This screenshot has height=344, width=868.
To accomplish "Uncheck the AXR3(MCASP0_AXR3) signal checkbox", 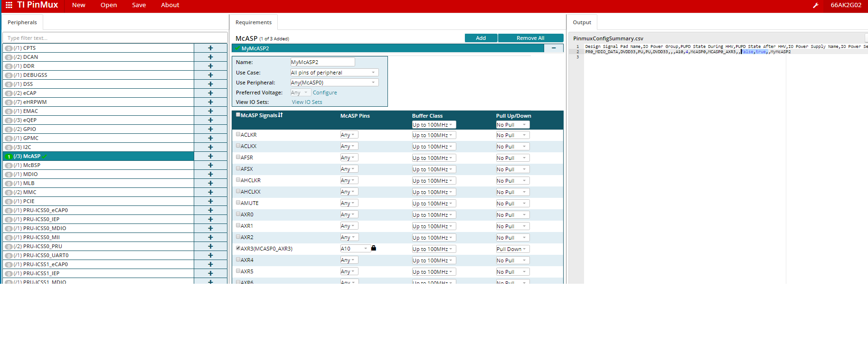I will pos(238,248).
